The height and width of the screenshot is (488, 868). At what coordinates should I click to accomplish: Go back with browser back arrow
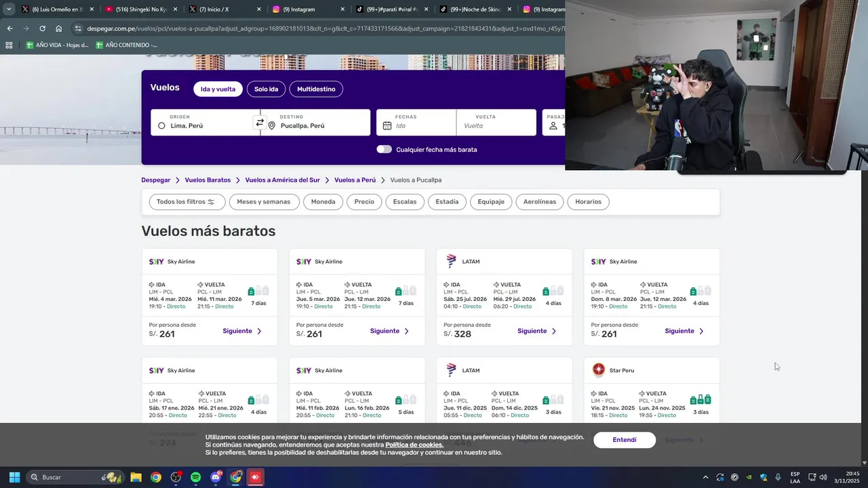9,28
